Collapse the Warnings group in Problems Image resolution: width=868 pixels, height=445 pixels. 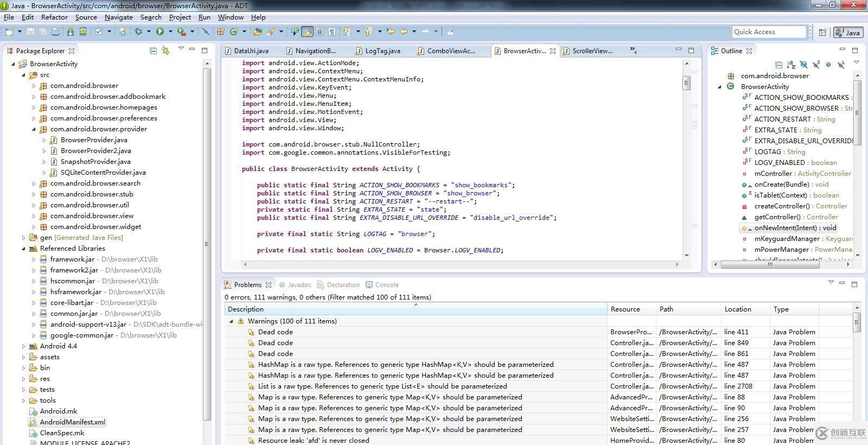click(231, 321)
